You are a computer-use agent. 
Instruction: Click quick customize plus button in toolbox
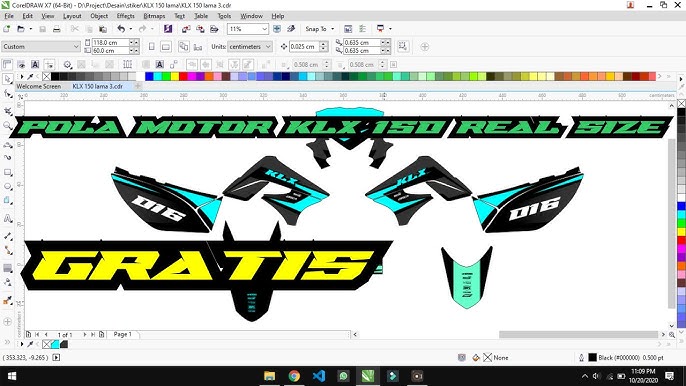point(7,322)
